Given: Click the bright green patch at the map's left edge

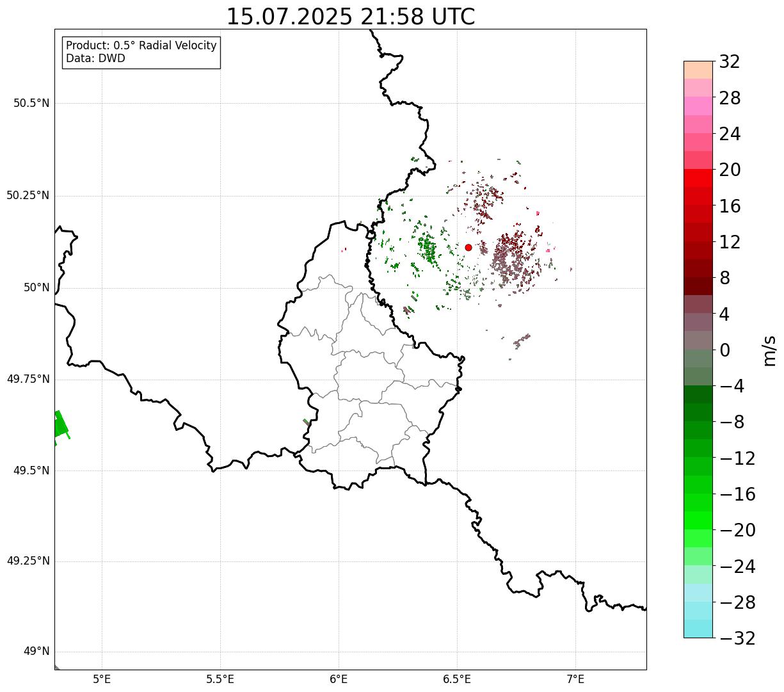Looking at the screenshot, I should 61,426.
